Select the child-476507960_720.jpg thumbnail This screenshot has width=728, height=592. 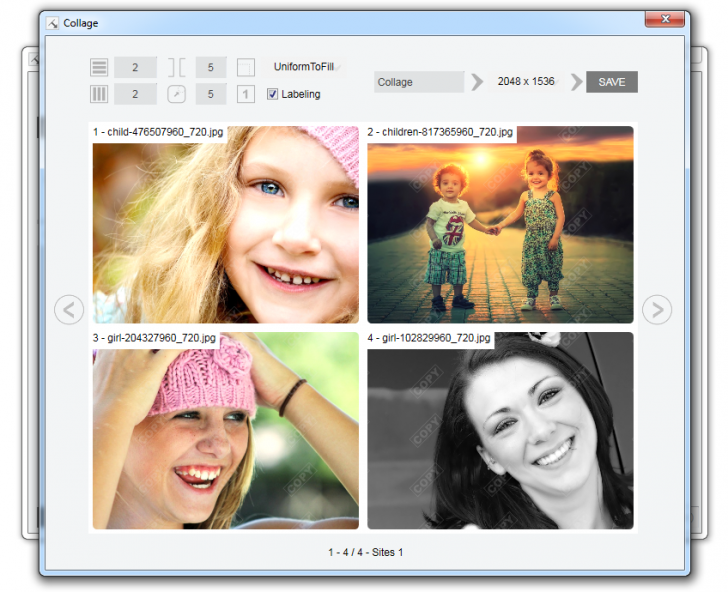226,225
